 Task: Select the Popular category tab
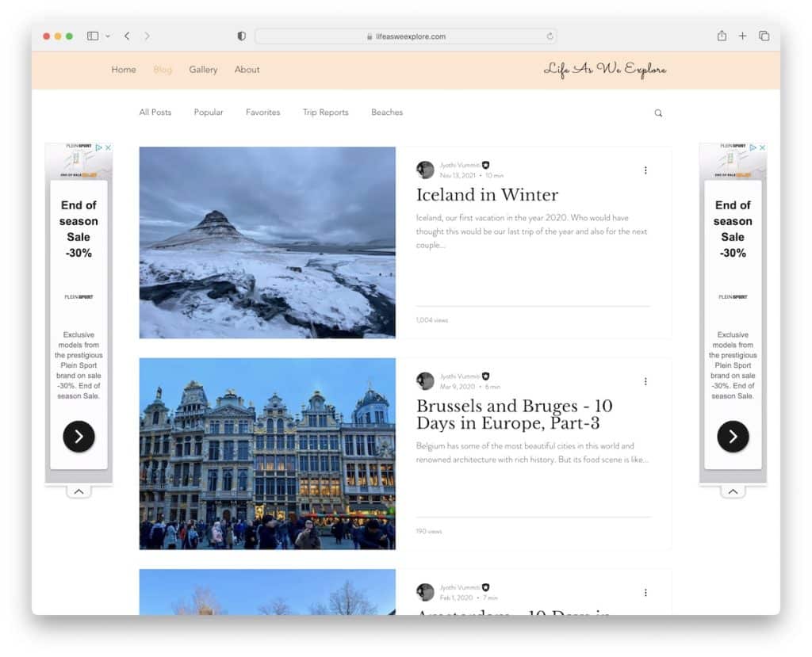click(x=209, y=112)
